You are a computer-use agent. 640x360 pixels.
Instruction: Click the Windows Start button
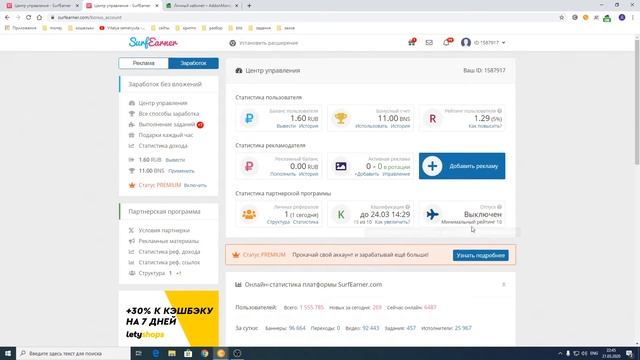pos(8,353)
